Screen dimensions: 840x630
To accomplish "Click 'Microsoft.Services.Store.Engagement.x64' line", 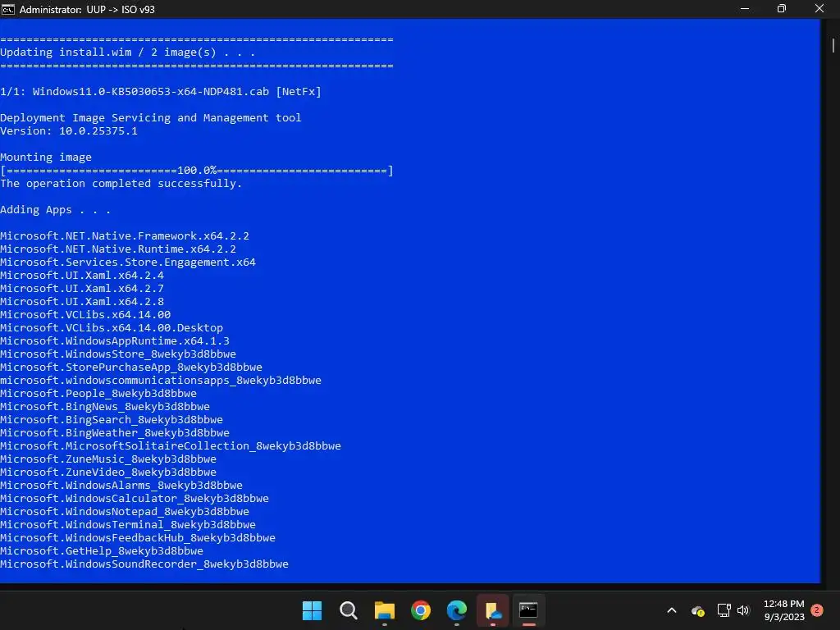I will click(127, 262).
